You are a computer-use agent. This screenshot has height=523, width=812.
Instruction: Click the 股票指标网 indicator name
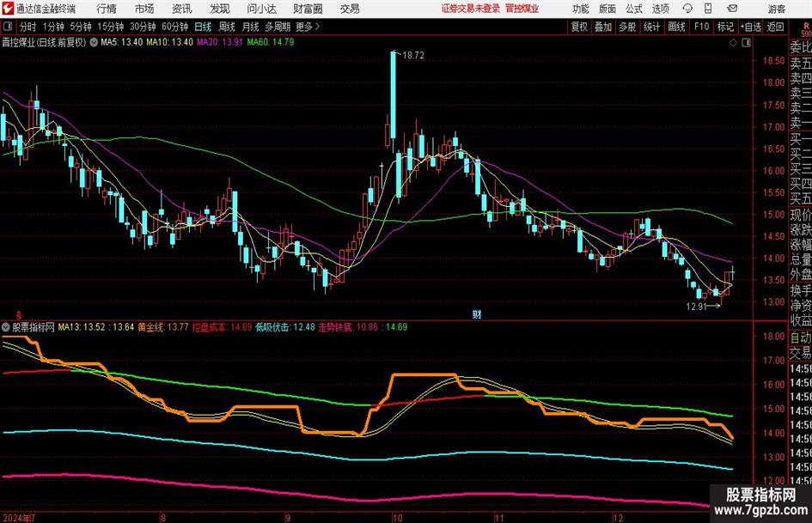[x=34, y=327]
